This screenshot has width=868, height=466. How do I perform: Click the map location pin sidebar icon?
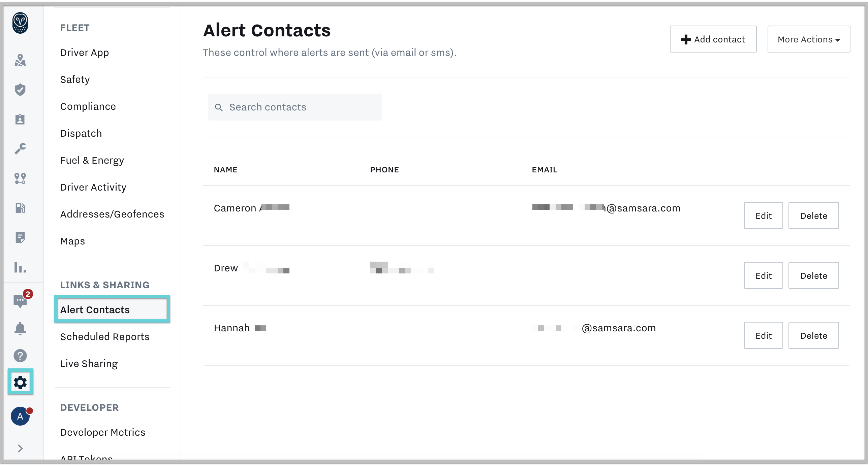(x=20, y=60)
